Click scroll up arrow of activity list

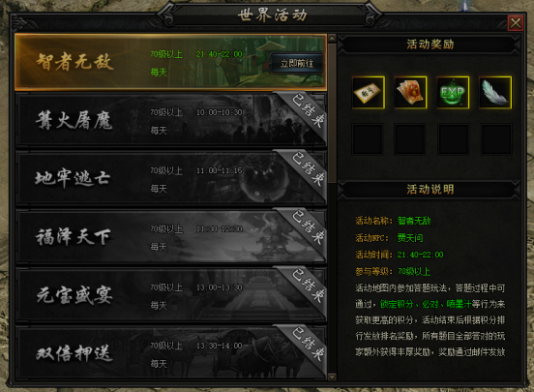[x=332, y=38]
